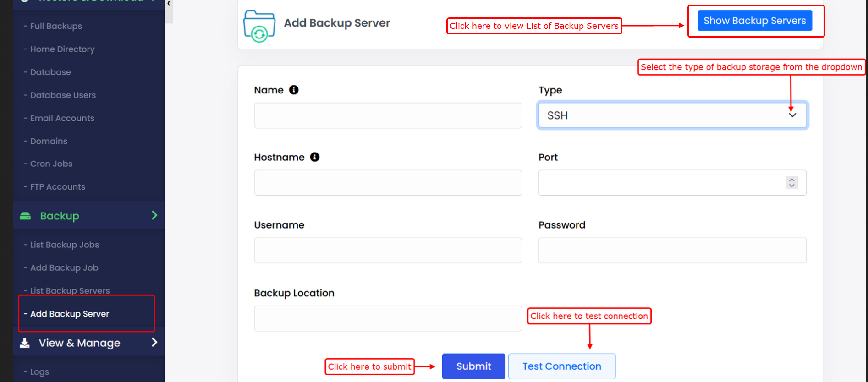Open the Type dropdown showing SSH
This screenshot has width=868, height=382.
pyautogui.click(x=672, y=115)
